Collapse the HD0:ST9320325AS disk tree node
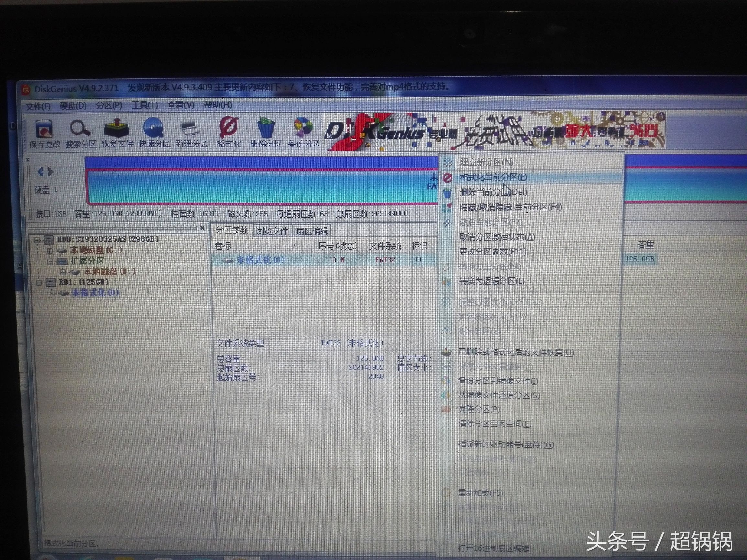 [x=38, y=240]
